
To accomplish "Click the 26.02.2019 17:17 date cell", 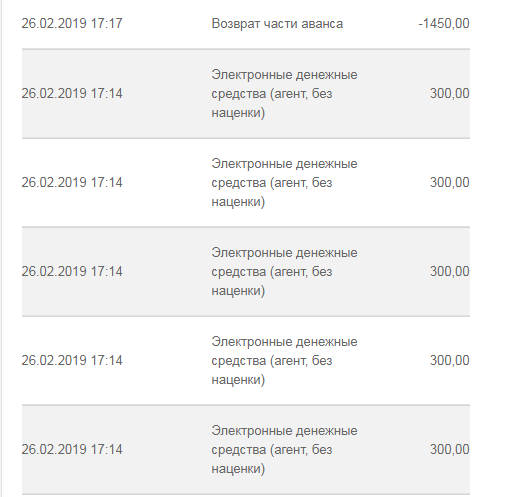I will point(72,24).
